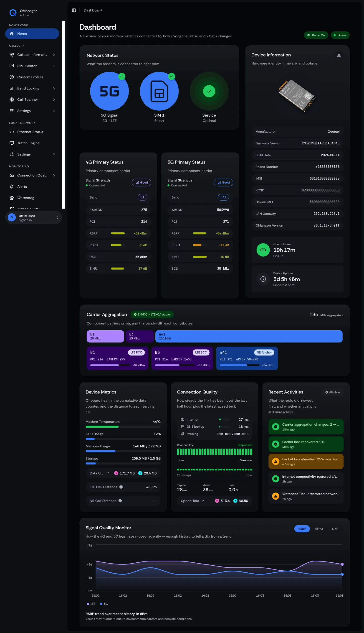Expand SMS Center chevron
364x633 pixels.
click(x=54, y=66)
